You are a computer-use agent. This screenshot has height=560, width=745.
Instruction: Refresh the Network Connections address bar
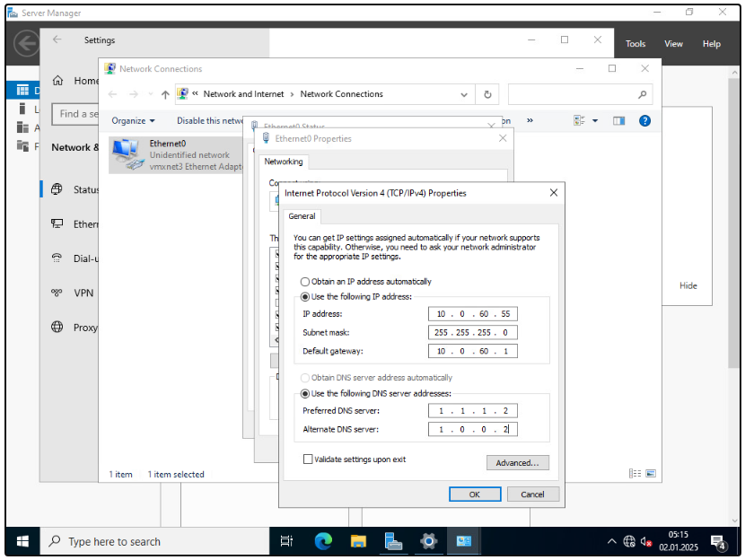tap(487, 94)
